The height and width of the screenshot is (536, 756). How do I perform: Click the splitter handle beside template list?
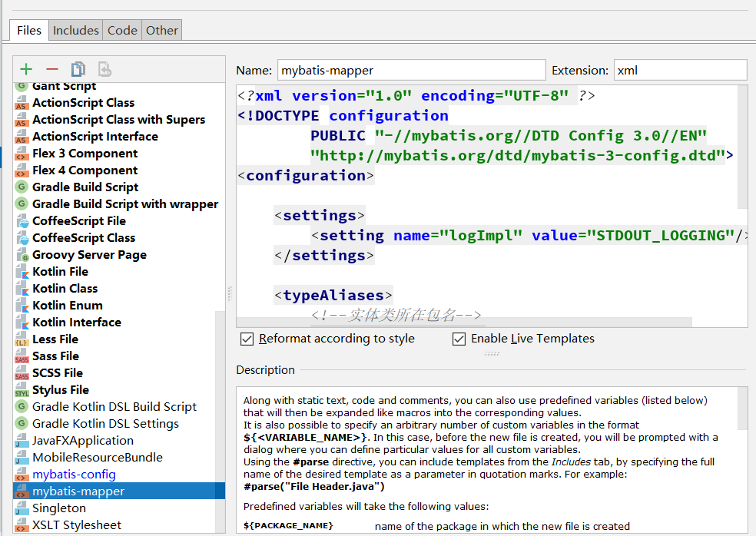click(x=230, y=293)
